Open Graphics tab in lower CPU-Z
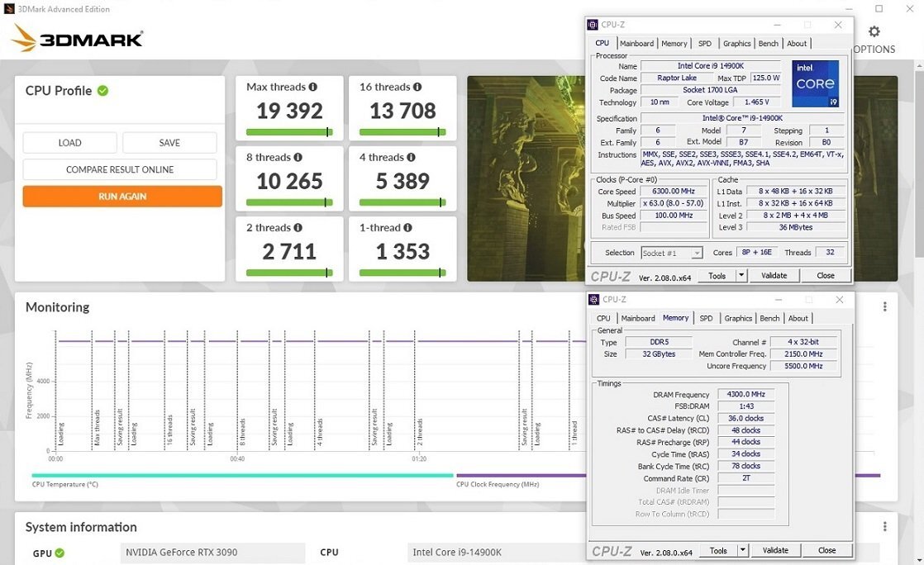This screenshot has width=924, height=565. point(738,318)
